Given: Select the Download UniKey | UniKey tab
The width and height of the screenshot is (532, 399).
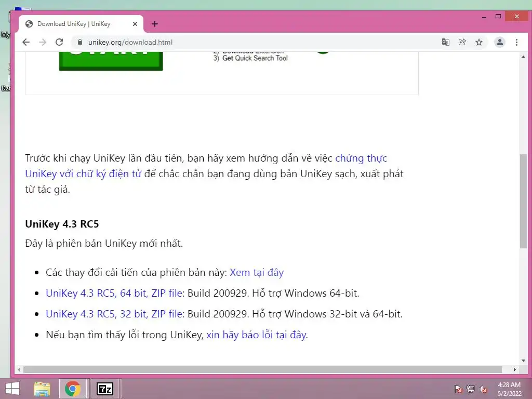Looking at the screenshot, I should [81, 24].
